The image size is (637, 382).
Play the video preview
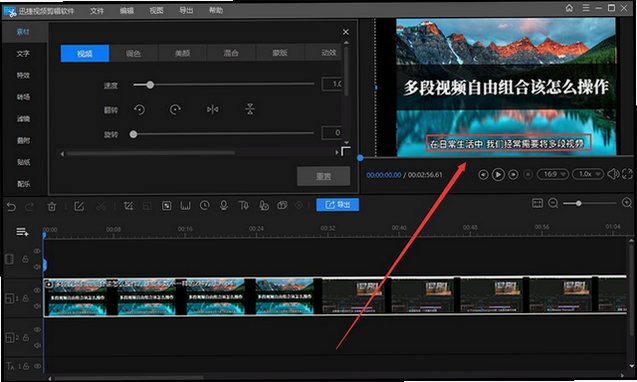(498, 175)
